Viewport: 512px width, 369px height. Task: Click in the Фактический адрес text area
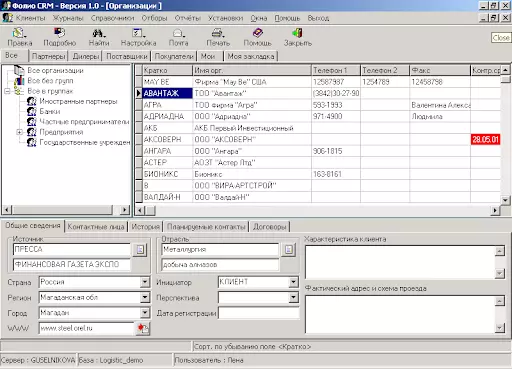(x=400, y=314)
